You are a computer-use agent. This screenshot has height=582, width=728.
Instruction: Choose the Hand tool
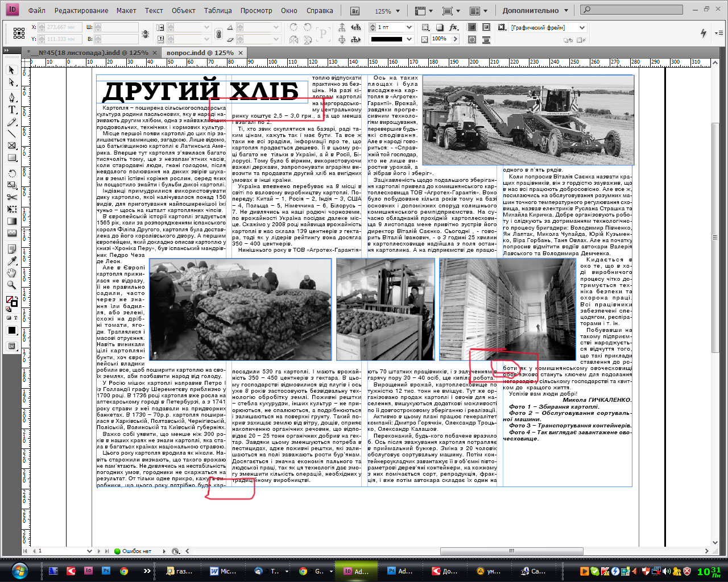pos(11,273)
